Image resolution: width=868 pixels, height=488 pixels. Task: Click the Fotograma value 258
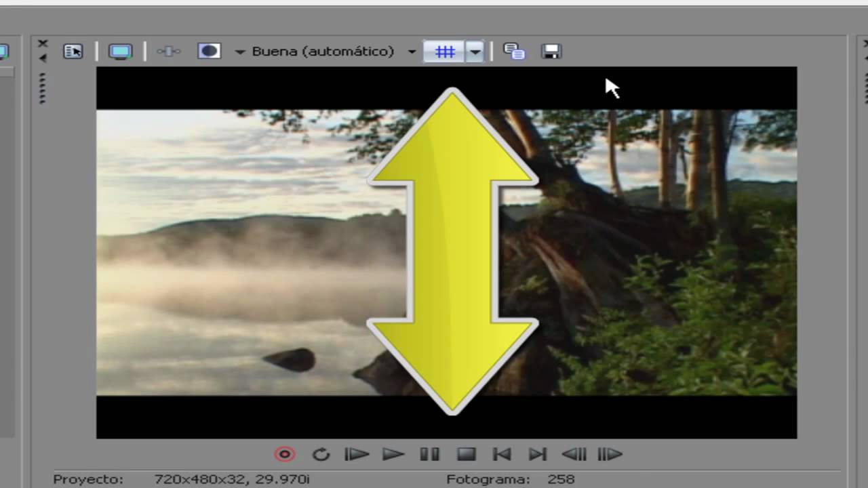559,479
